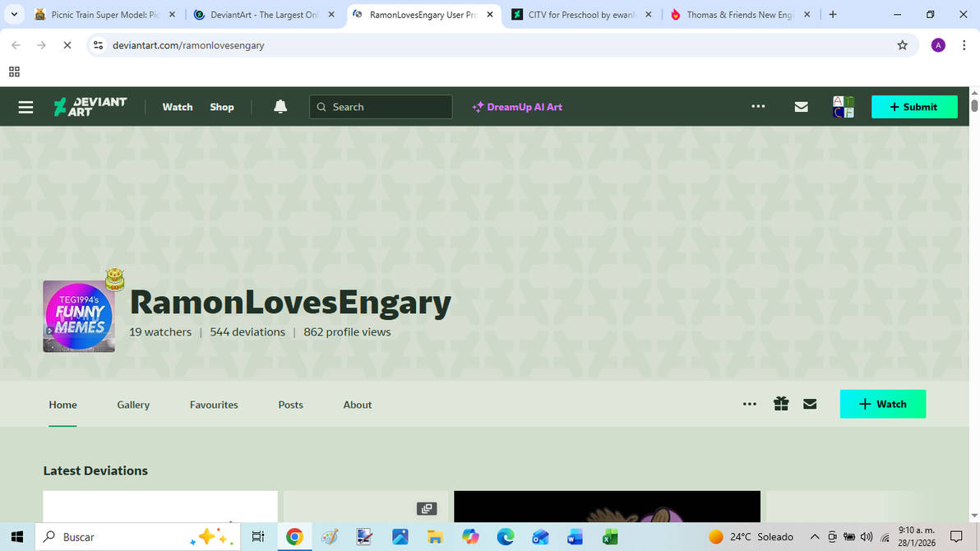The height and width of the screenshot is (551, 980).
Task: Click the green Watch button
Action: 883,404
